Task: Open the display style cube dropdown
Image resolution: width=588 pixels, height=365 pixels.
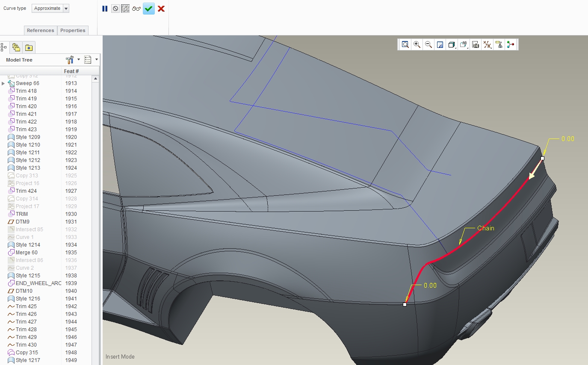Action: coord(452,44)
